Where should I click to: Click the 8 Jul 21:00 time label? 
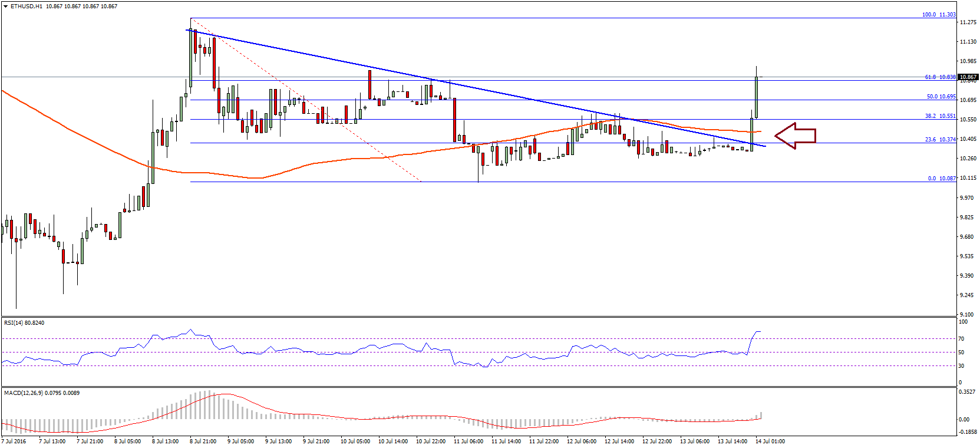(203, 442)
